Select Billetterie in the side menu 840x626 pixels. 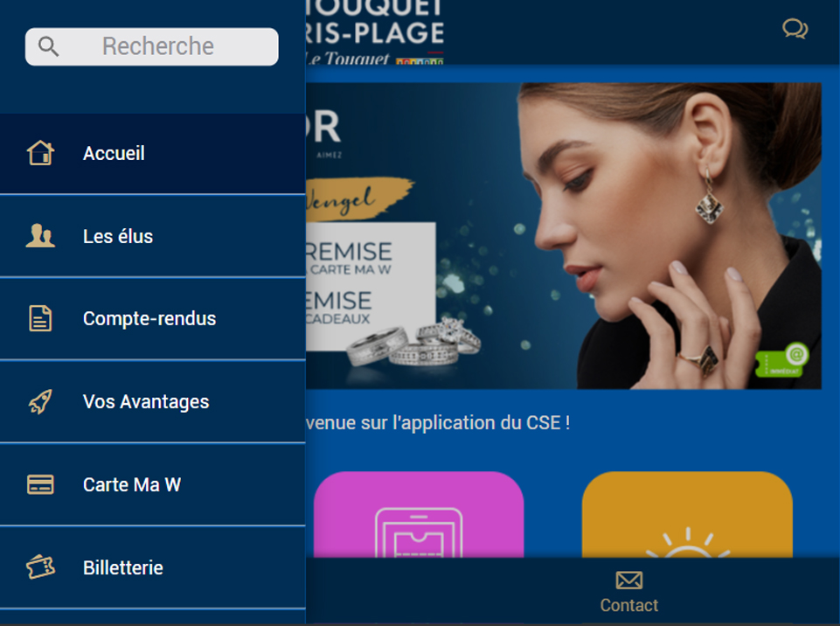(x=153, y=567)
